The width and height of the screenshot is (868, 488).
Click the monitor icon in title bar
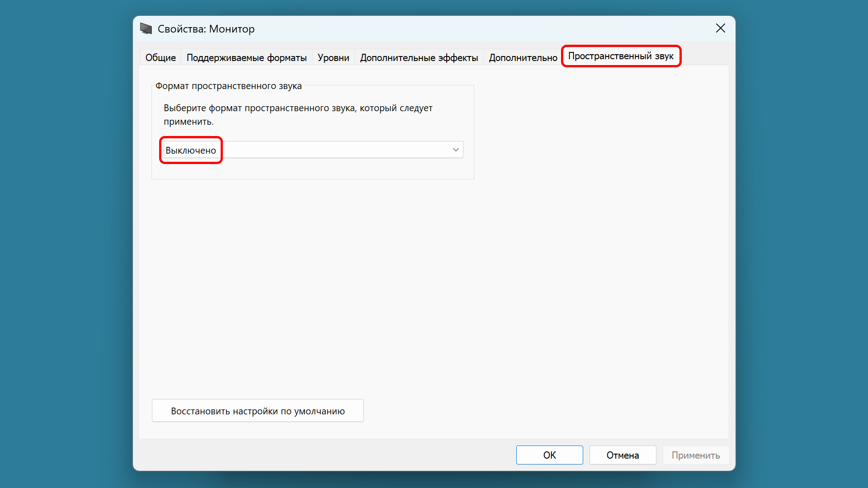146,28
